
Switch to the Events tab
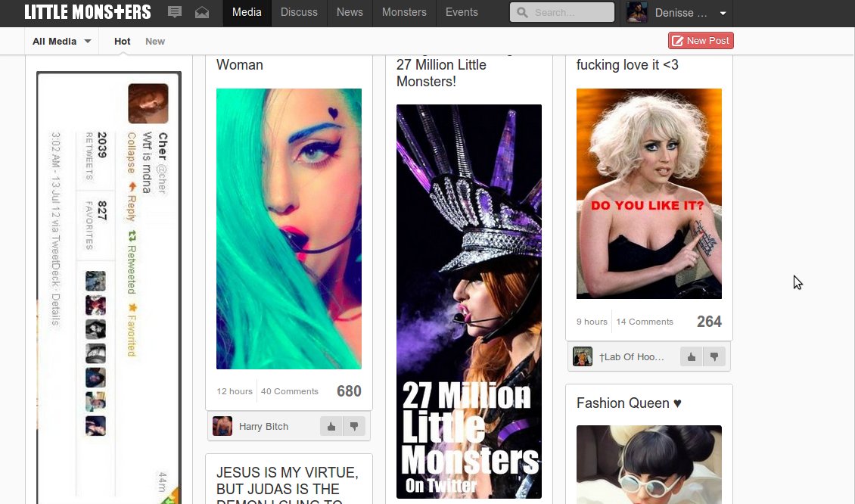[x=462, y=13]
